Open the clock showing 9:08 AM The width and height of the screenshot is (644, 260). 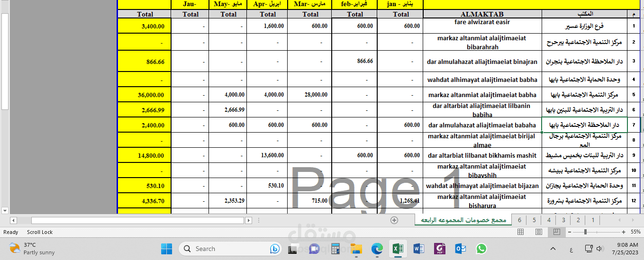coord(624,249)
